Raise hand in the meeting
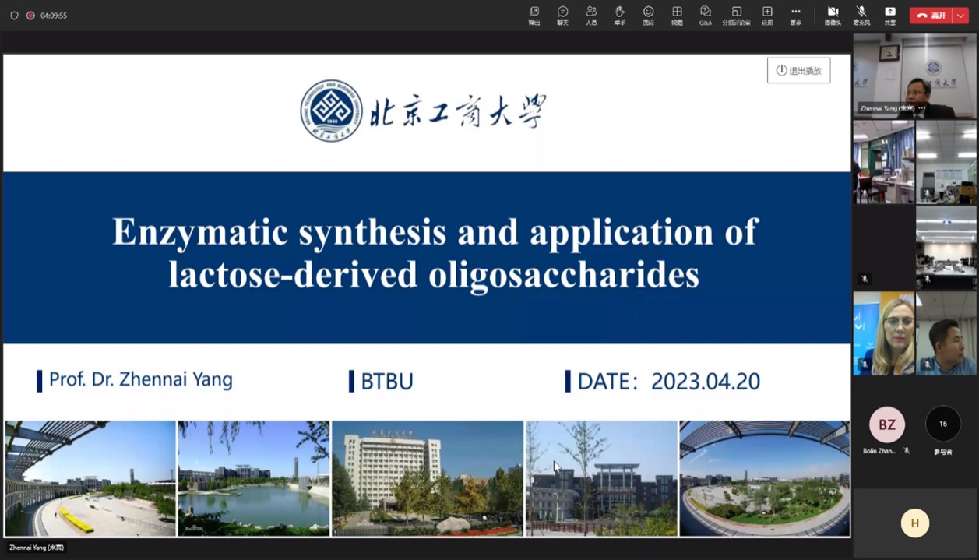 point(619,14)
